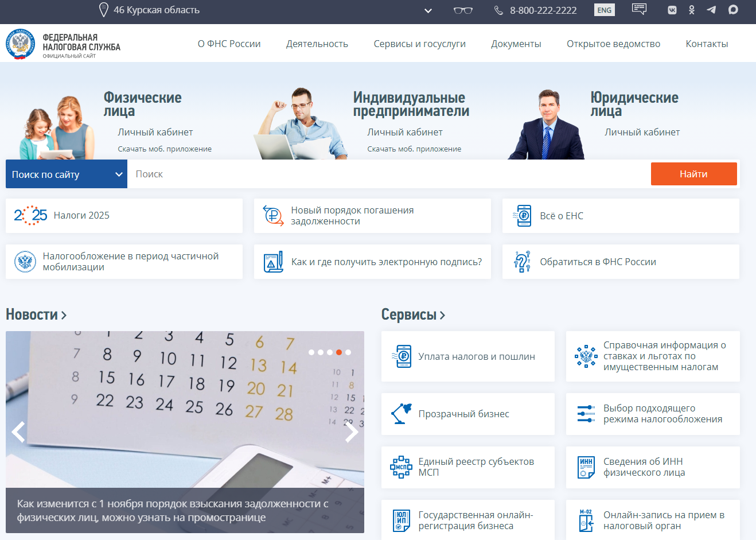756x540 pixels.
Task: Select the fourth (orange) news carousel dot
Action: click(339, 352)
